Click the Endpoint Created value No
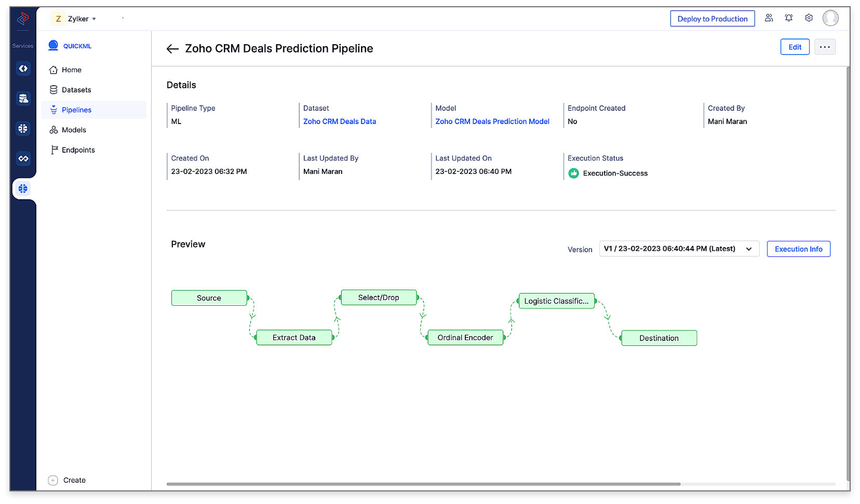 [572, 121]
